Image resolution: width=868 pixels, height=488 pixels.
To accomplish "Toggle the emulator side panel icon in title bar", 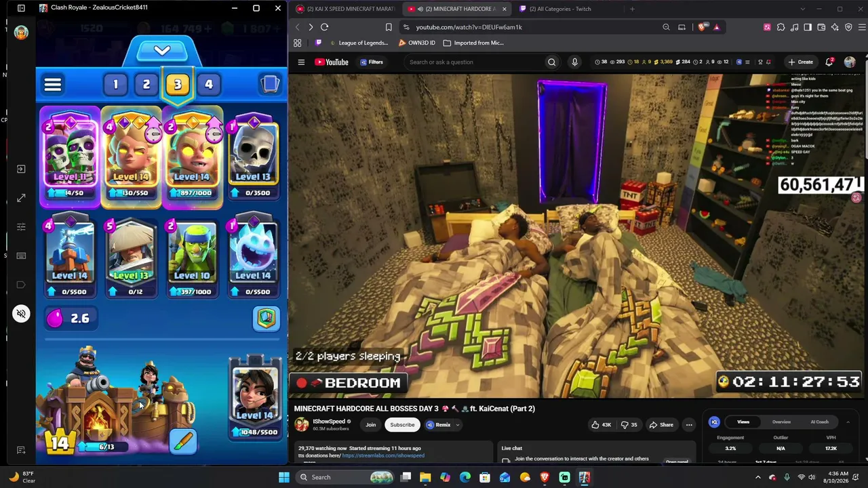I will click(x=21, y=8).
